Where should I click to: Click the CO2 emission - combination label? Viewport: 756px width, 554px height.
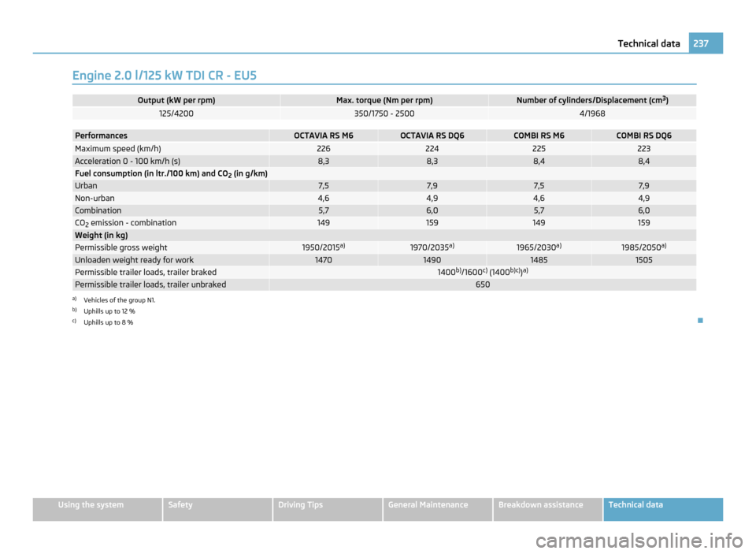pyautogui.click(x=125, y=223)
